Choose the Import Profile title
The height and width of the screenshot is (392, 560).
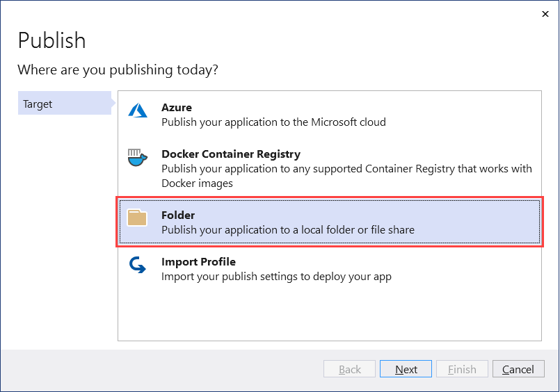pos(198,262)
